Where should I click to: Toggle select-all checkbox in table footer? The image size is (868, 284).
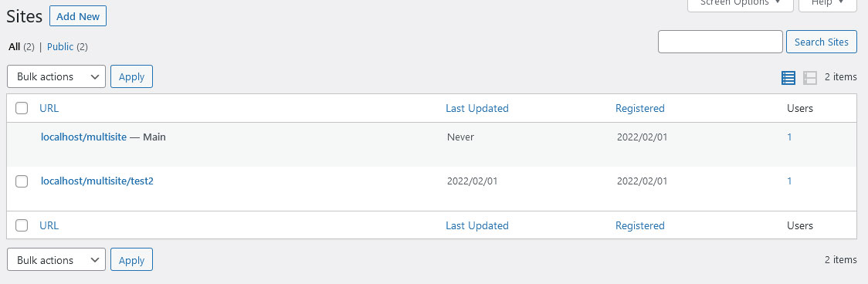(x=22, y=225)
